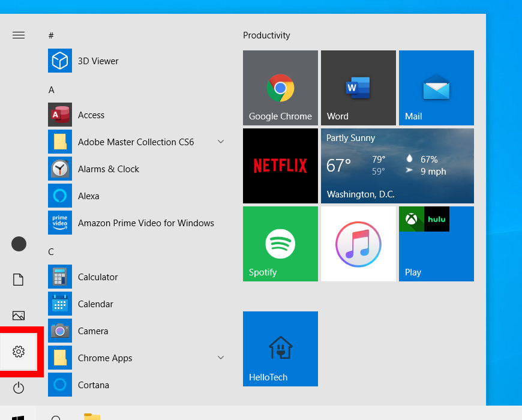Select the Calendar label
This screenshot has width=522, height=420.
pos(95,304)
